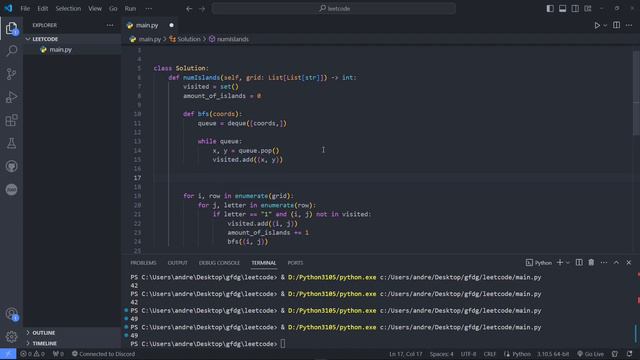
Task: Open the Search view in activity bar
Action: click(x=11, y=51)
